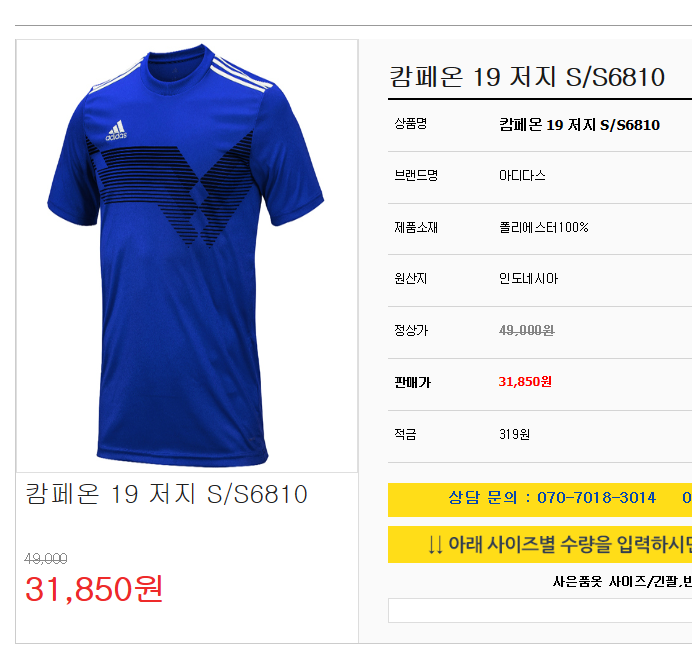Screen dimensions: 692x667
Task: Click the 319원 reward points value
Action: click(x=514, y=434)
